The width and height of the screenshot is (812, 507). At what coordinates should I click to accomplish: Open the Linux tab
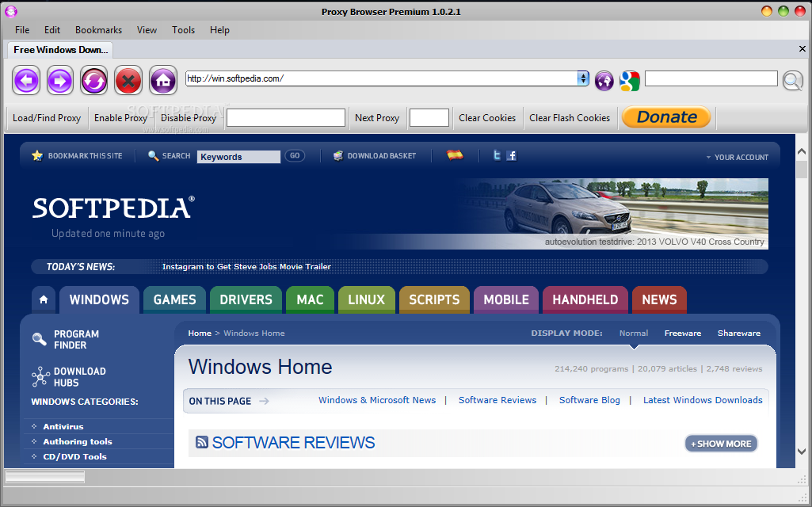(x=367, y=300)
